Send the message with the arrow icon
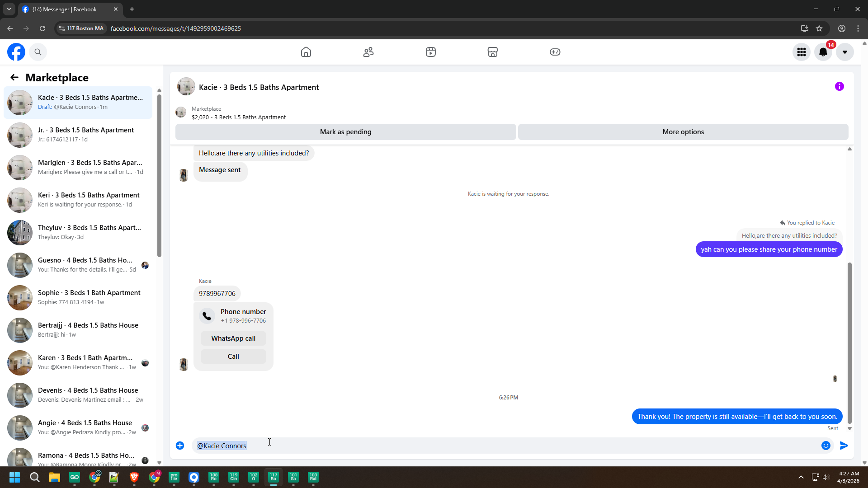The height and width of the screenshot is (488, 868). pos(844,446)
